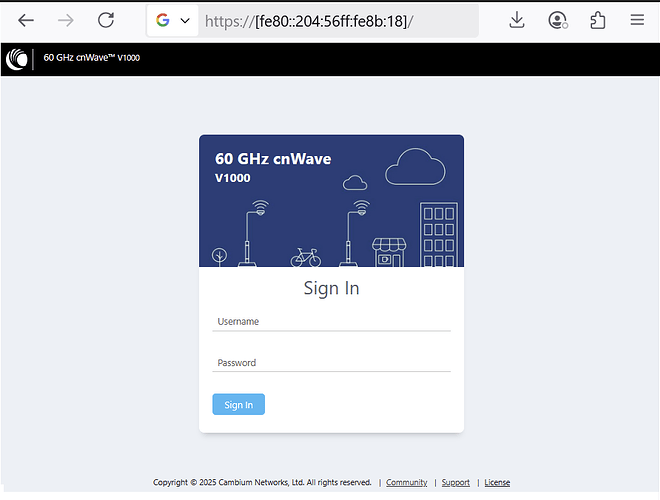Go back with the browser back arrow

click(x=26, y=20)
